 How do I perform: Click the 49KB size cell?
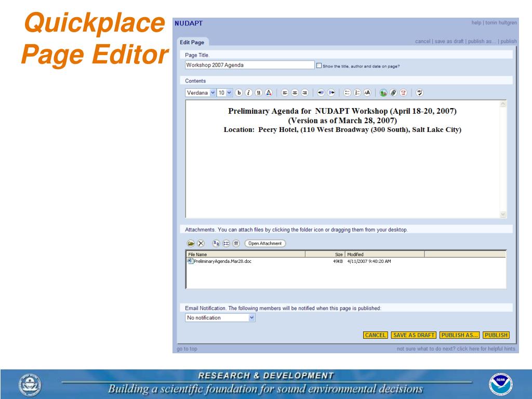pyautogui.click(x=338, y=261)
